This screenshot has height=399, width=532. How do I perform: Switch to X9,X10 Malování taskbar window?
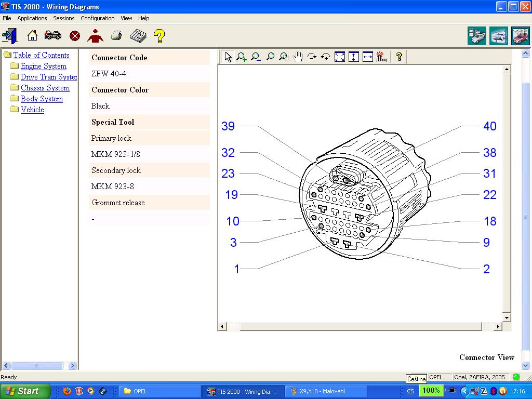pyautogui.click(x=322, y=391)
